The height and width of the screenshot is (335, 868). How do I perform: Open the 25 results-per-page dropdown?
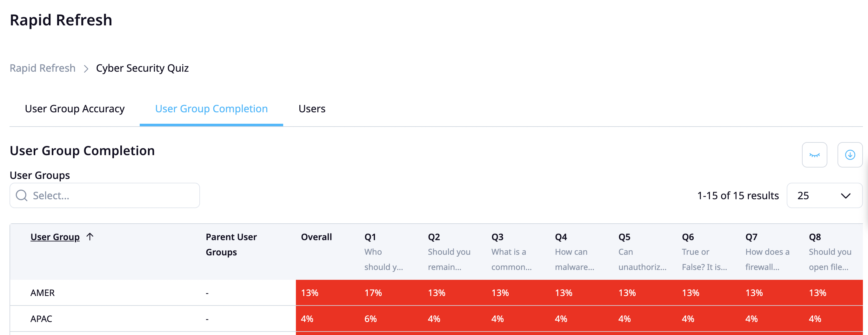[824, 195]
